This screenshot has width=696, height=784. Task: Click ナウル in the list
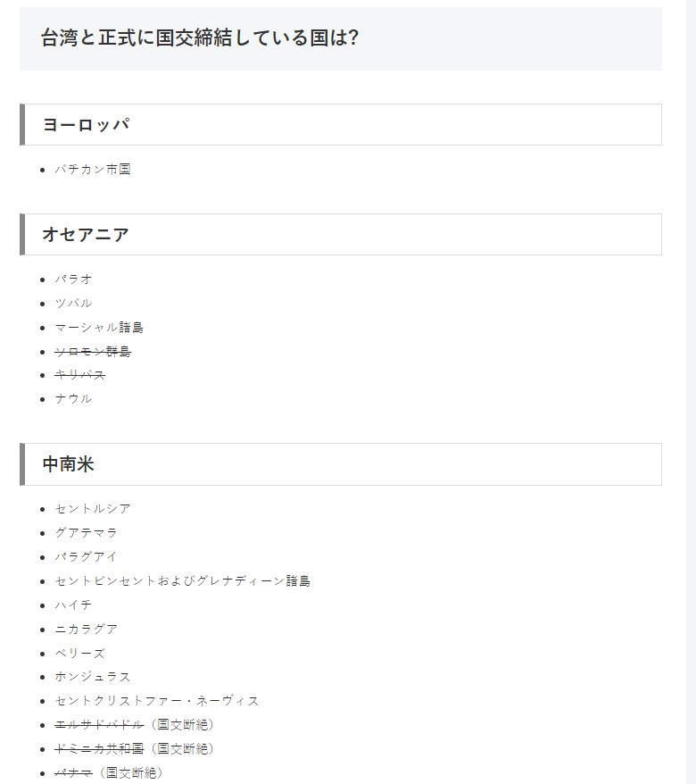[73, 399]
